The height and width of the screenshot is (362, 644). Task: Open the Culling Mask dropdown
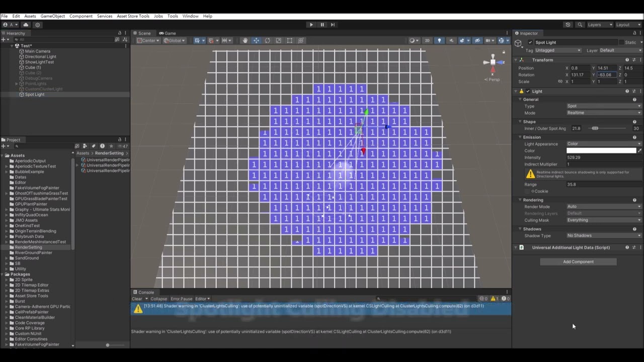coord(604,220)
